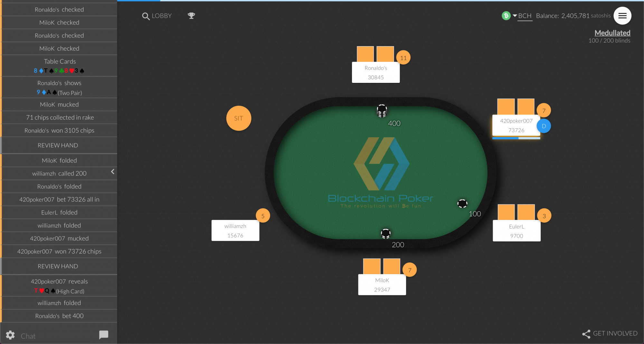
Task: Click the 200 big blind chip
Action: pos(385,233)
